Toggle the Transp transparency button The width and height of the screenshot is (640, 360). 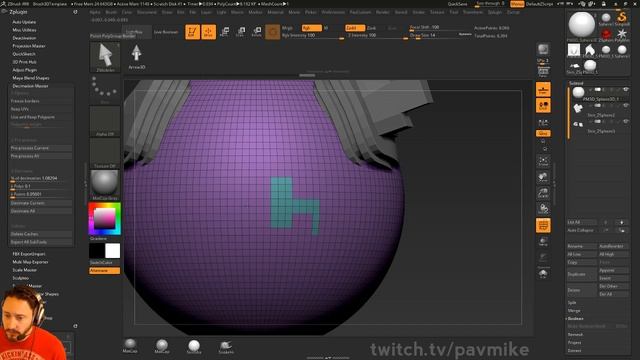pyautogui.click(x=543, y=242)
